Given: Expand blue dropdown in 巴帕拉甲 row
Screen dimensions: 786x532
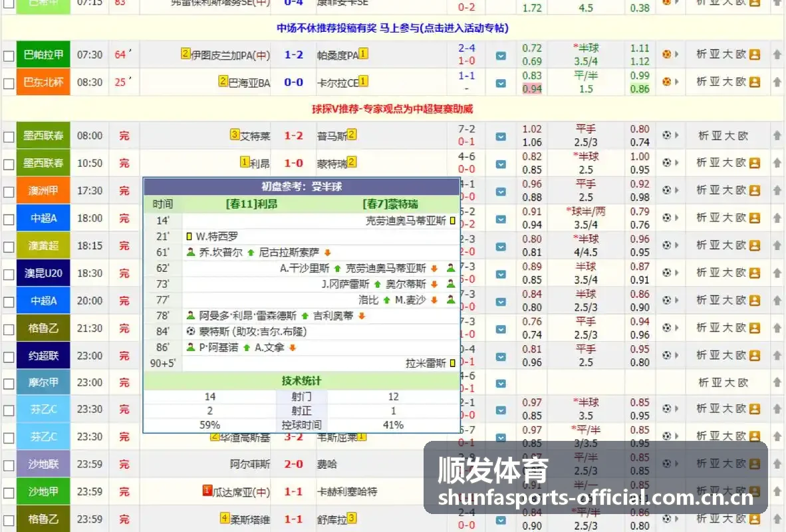Looking at the screenshot, I should tap(500, 56).
